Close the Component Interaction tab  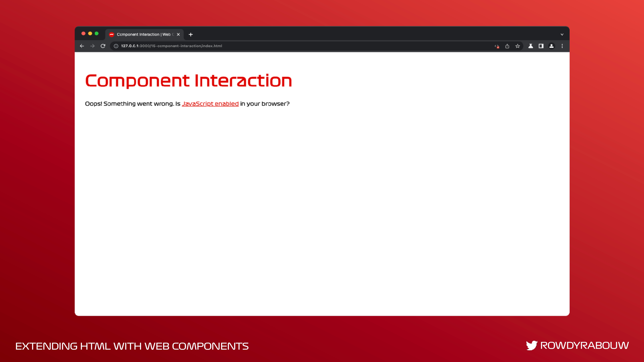pyautogui.click(x=178, y=34)
